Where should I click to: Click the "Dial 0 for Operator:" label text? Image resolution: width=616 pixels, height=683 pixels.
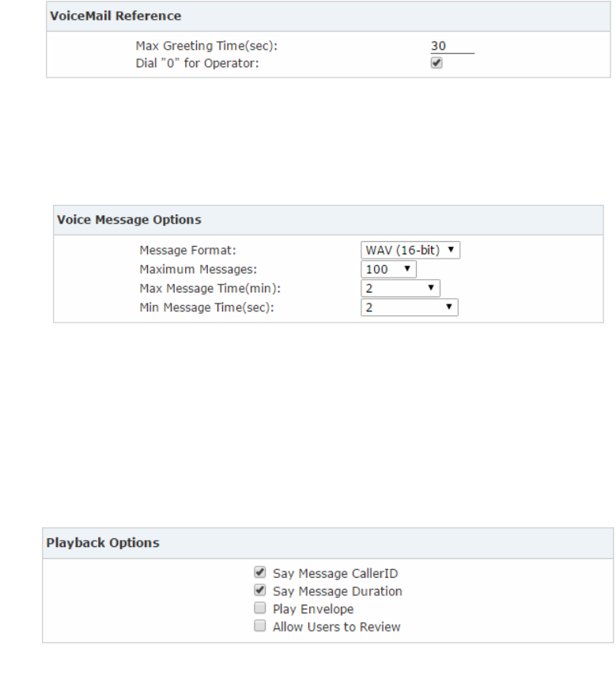(x=197, y=63)
